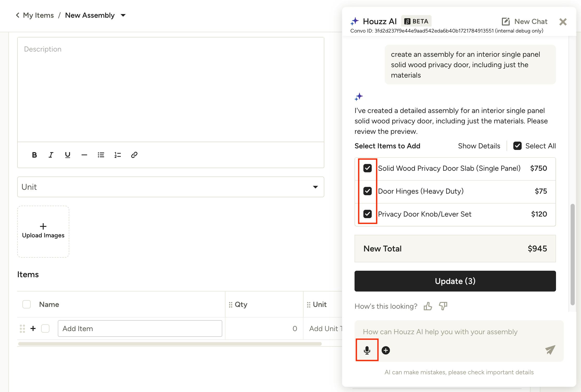Click Door Hinges (Heavy Duty) label
Viewport: 581px width, 392px height.
point(421,191)
